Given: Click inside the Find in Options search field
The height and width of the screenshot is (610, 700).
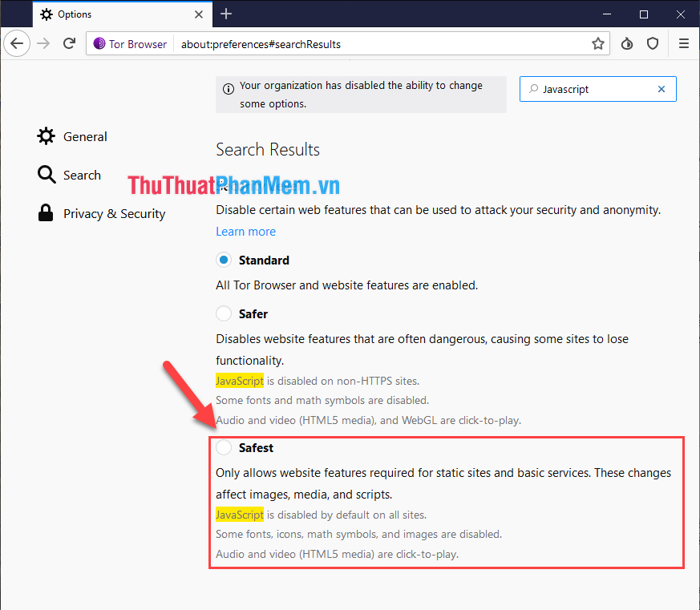Looking at the screenshot, I should pyautogui.click(x=593, y=89).
